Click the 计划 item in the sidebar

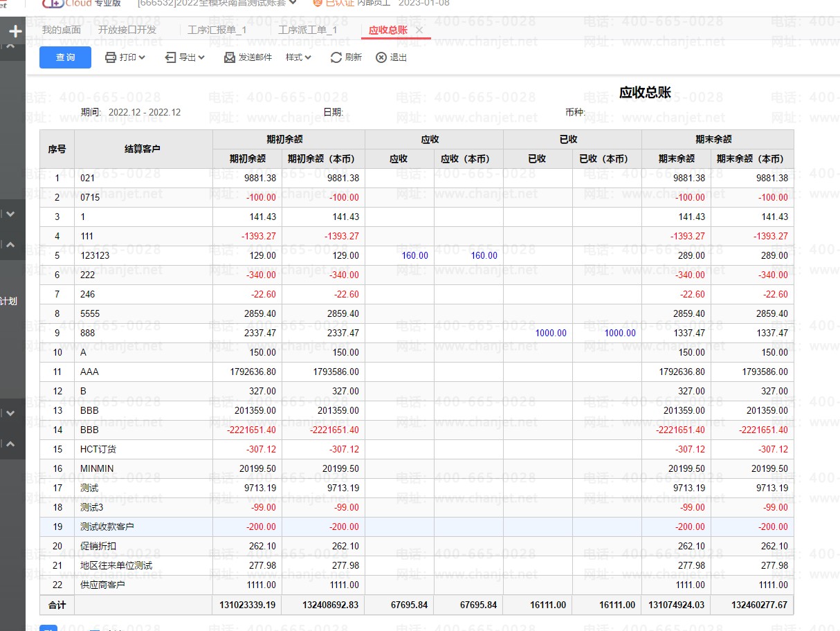(x=8, y=301)
